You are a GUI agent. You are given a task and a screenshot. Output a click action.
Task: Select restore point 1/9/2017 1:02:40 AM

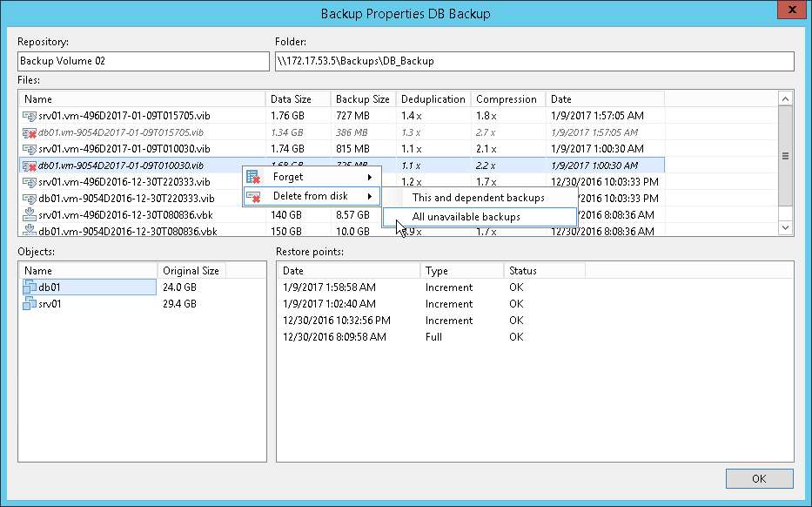click(x=329, y=304)
